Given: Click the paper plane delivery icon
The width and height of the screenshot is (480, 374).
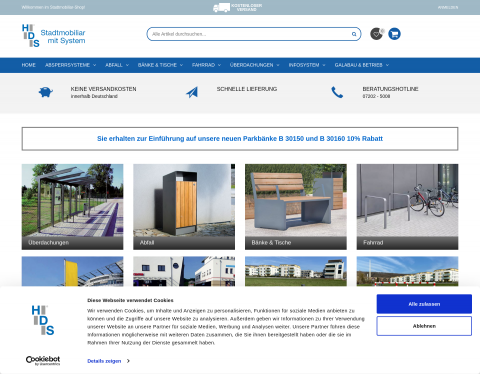Looking at the screenshot, I should tap(192, 92).
